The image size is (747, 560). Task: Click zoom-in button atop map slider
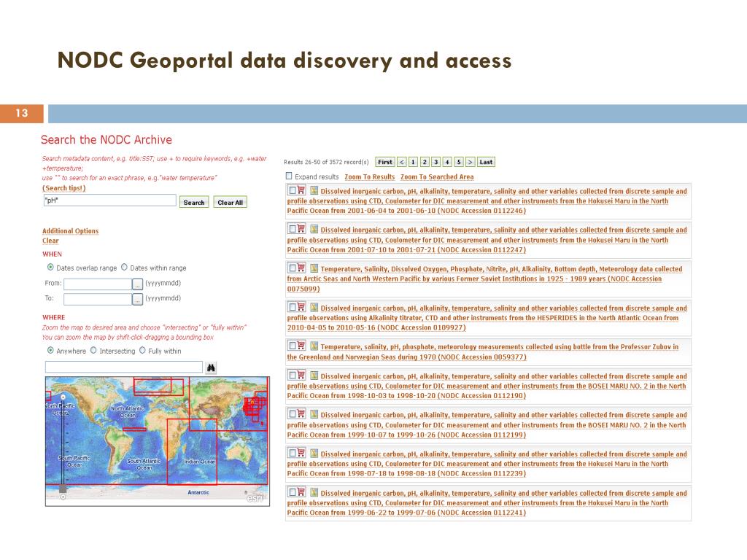coord(63,397)
